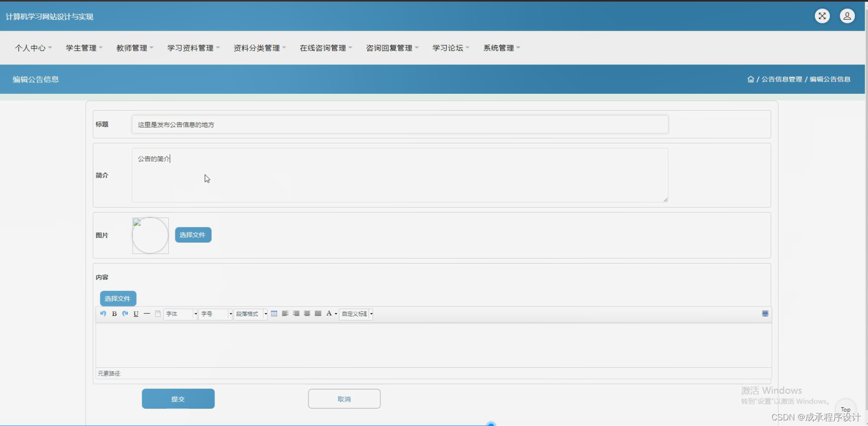The image size is (868, 426).
Task: Center align text in the editor
Action: pos(307,314)
